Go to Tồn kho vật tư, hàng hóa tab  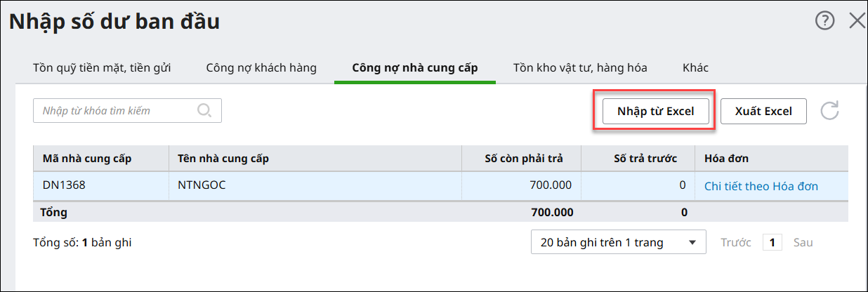point(580,68)
